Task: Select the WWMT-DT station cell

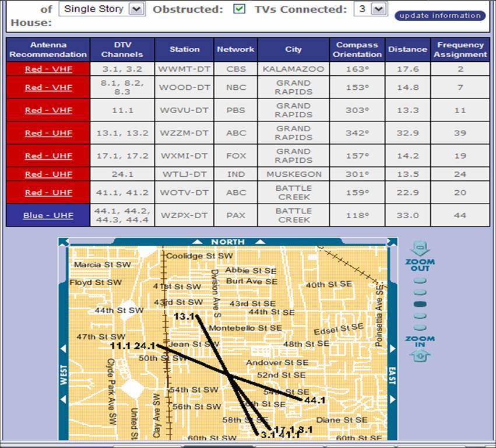Action: click(x=184, y=69)
